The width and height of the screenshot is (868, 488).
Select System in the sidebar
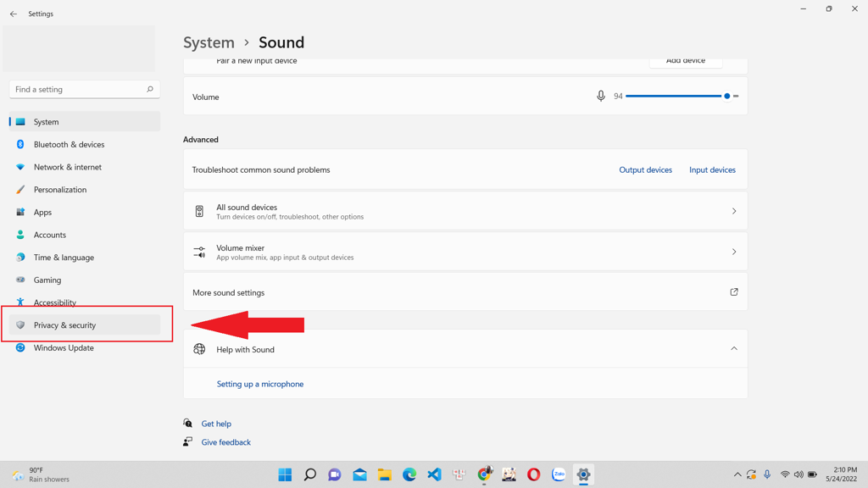tap(85, 122)
